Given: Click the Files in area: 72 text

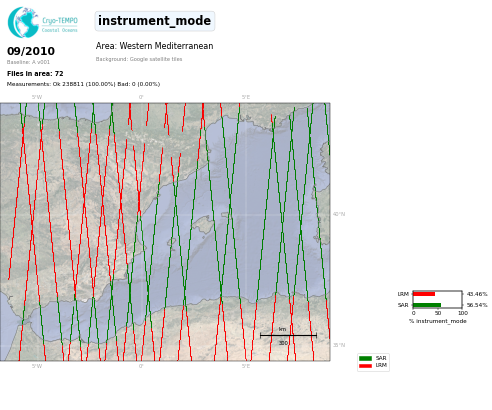Looking at the screenshot, I should (35, 74).
